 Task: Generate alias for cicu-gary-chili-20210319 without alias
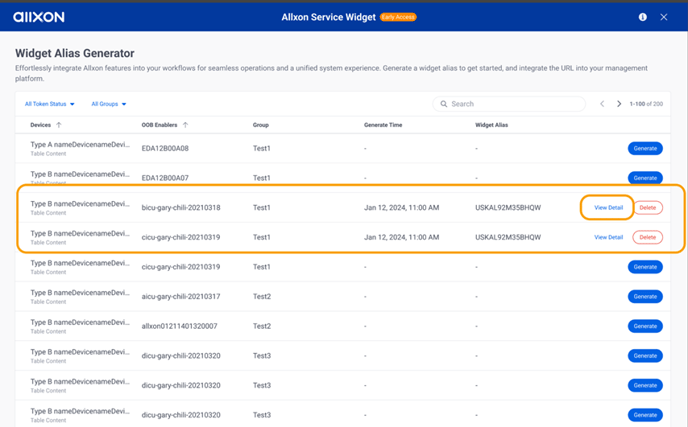click(x=645, y=267)
